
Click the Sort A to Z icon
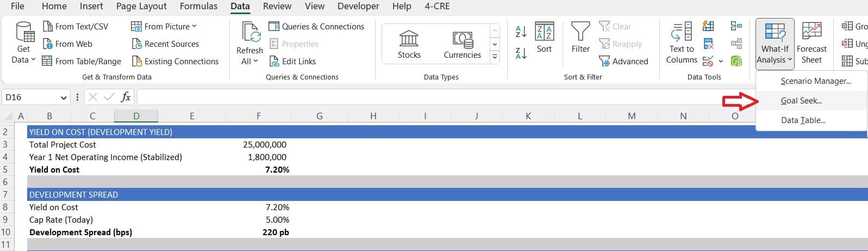pos(521,32)
